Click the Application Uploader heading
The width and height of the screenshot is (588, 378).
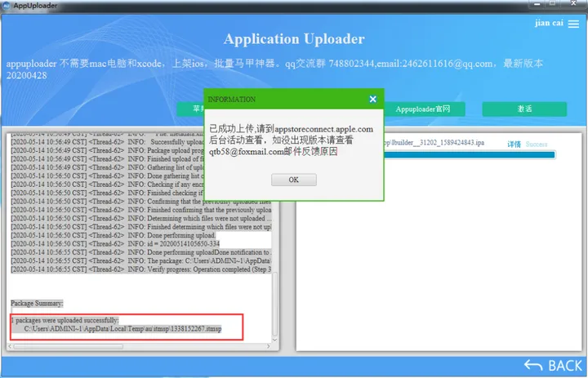point(294,39)
